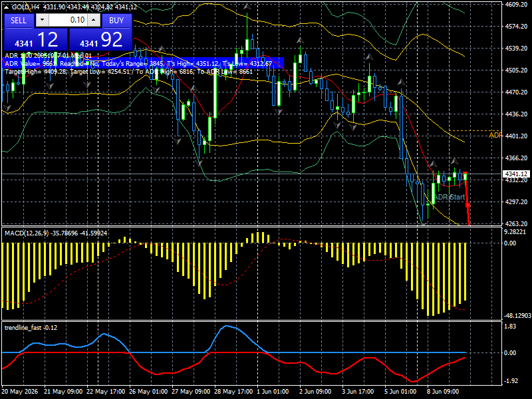Click the 4539.20 price axis label
The image size is (532, 399).
pos(516,49)
